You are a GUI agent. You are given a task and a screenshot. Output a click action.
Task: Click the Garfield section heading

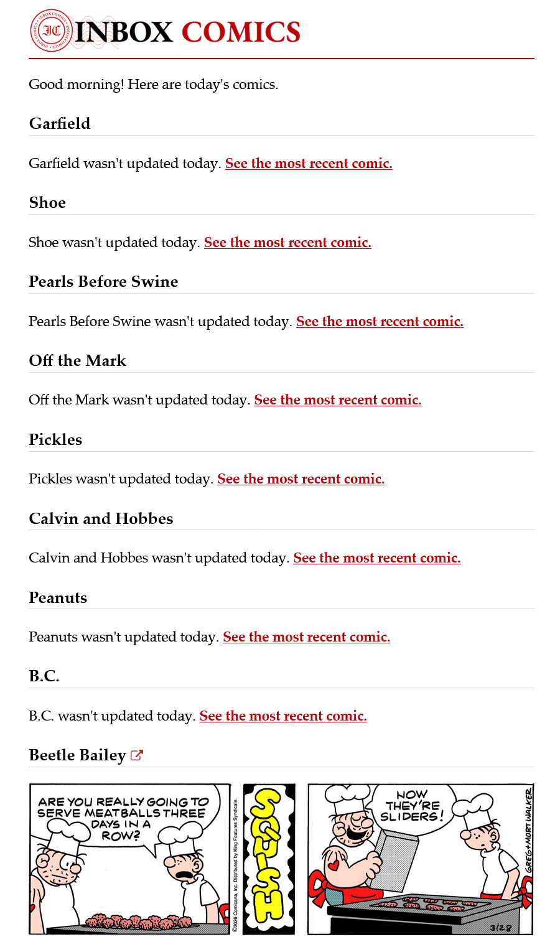click(x=60, y=124)
